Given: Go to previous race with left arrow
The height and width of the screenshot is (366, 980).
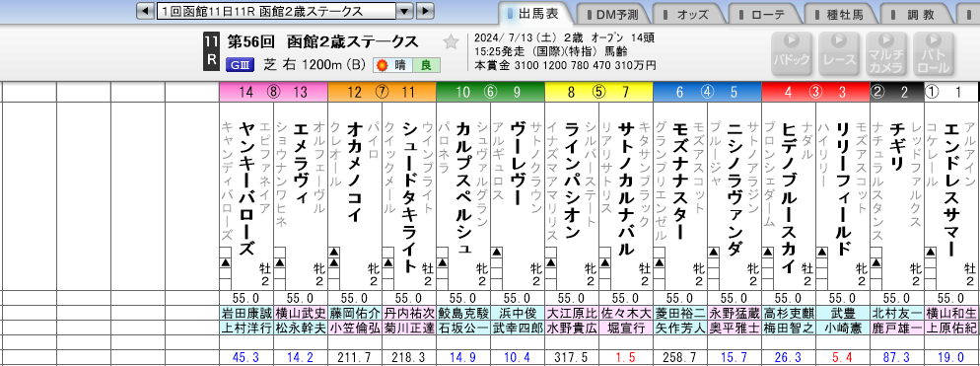Looking at the screenshot, I should tap(145, 11).
